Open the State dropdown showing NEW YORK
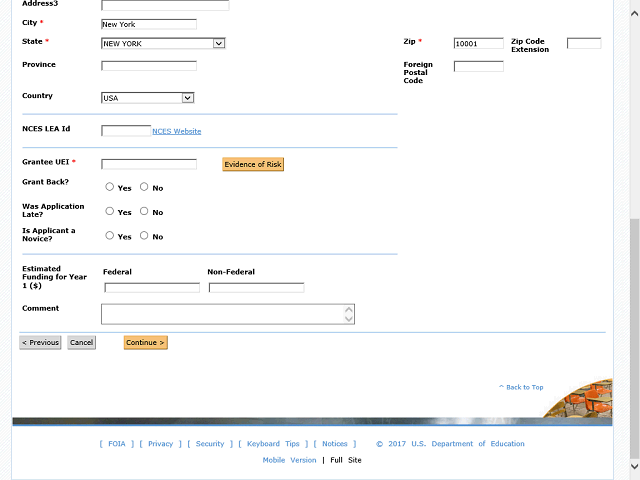 163,43
